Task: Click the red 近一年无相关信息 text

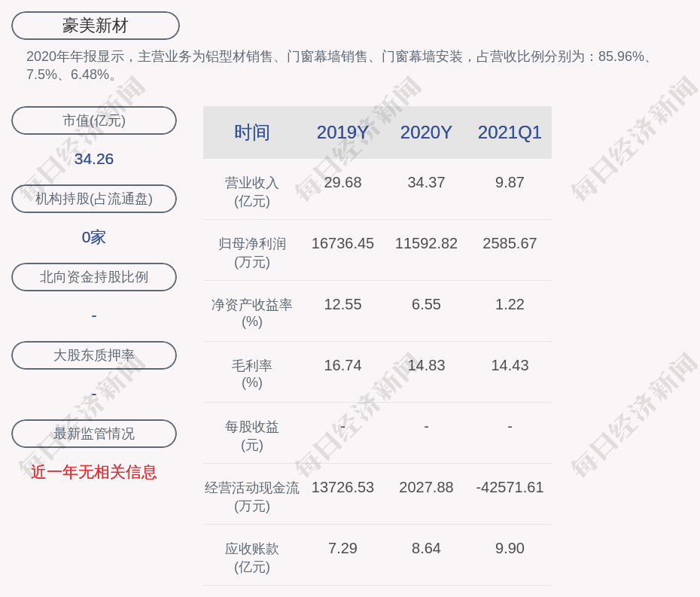Action: (94, 472)
